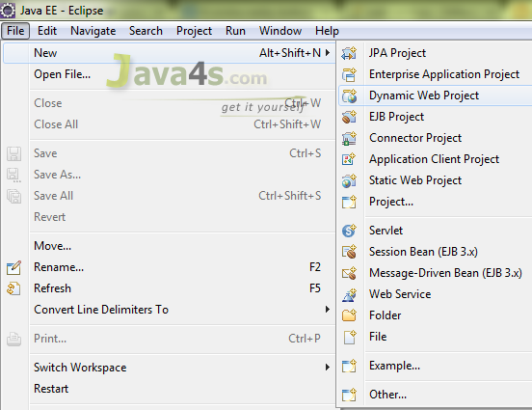
Task: Expand Convert Line Delimiters To submenu
Action: 328,309
